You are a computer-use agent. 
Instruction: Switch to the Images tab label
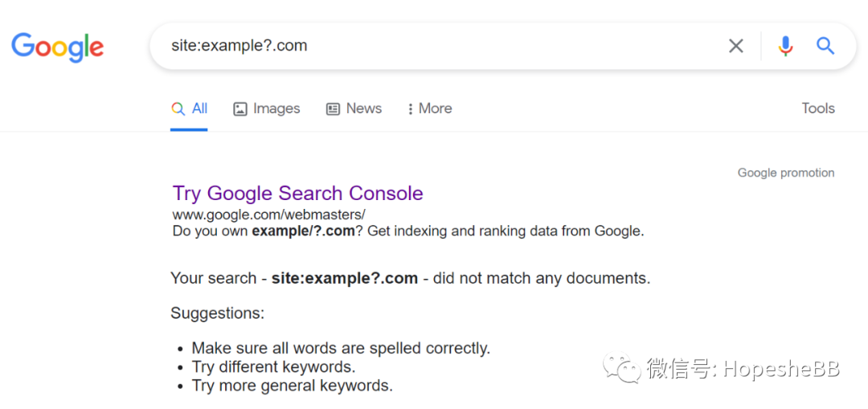click(x=276, y=108)
